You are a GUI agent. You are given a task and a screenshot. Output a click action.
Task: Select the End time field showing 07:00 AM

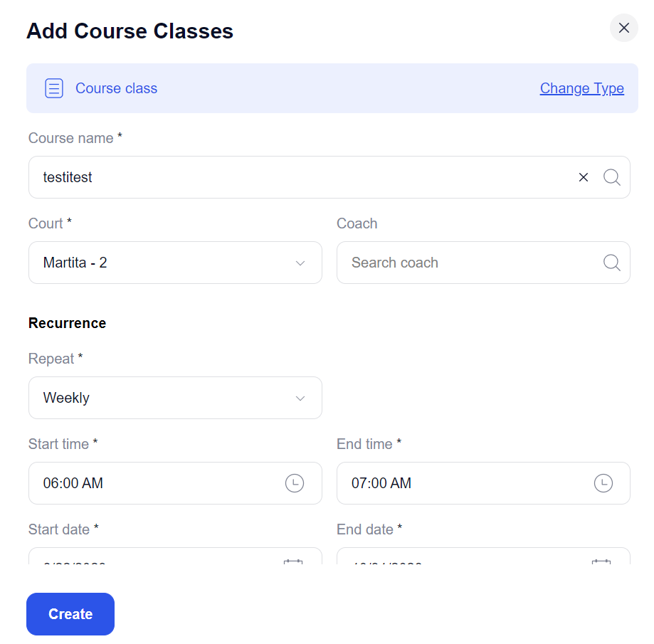448,483
